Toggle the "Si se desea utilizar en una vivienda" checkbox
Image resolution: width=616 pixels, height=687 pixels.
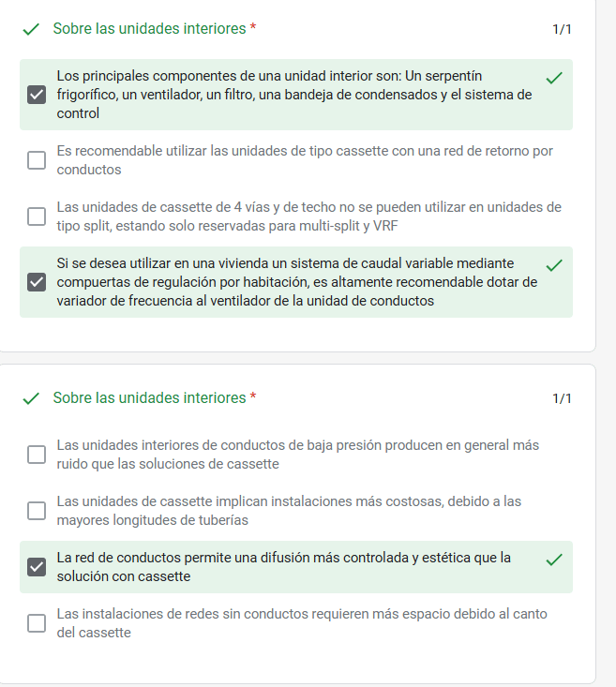point(37,282)
